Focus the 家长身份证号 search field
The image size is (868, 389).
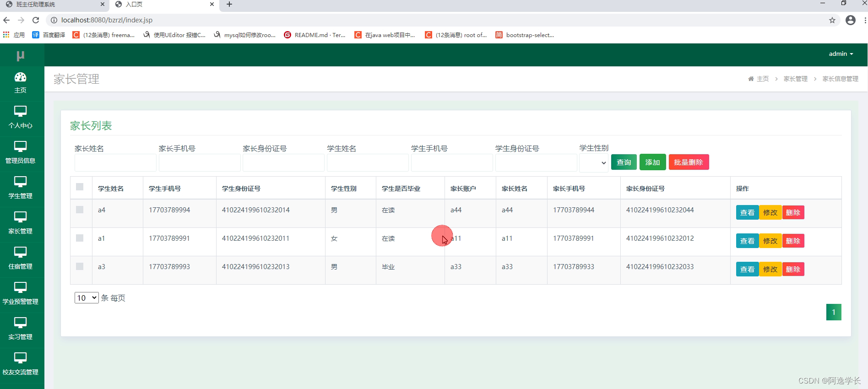click(x=283, y=162)
